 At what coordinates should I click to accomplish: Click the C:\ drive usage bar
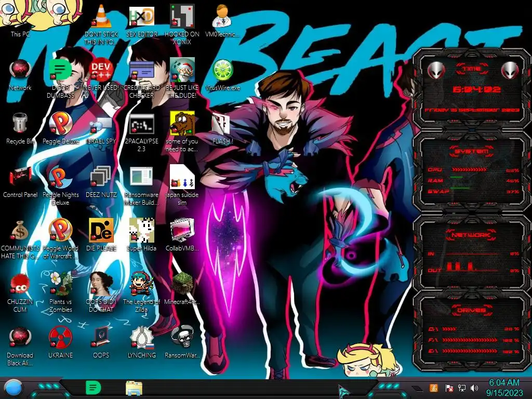449,329
